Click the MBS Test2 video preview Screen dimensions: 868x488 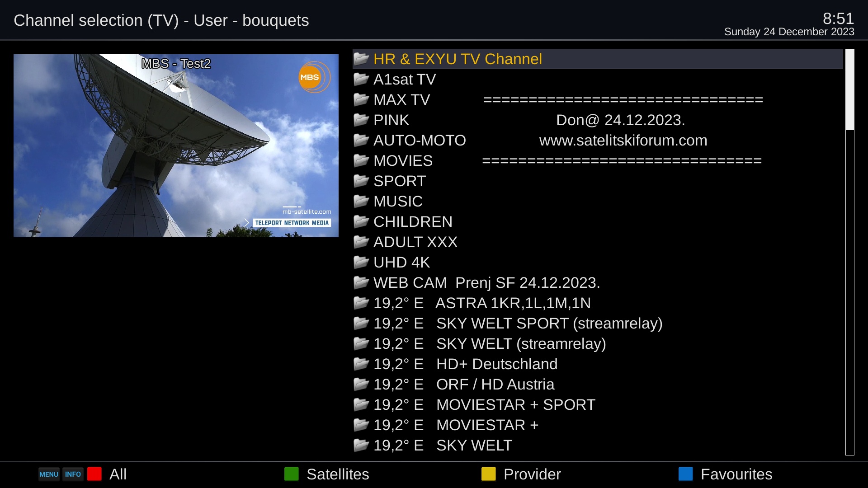pos(176,145)
